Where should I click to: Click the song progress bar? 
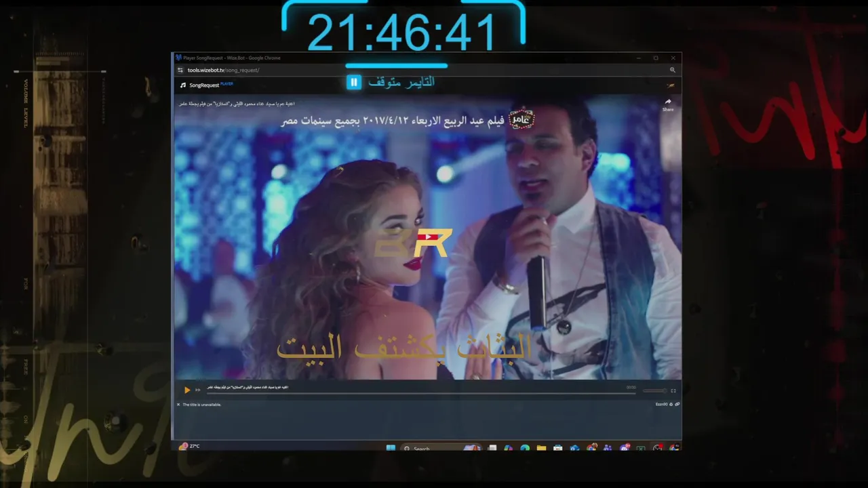pyautogui.click(x=420, y=392)
